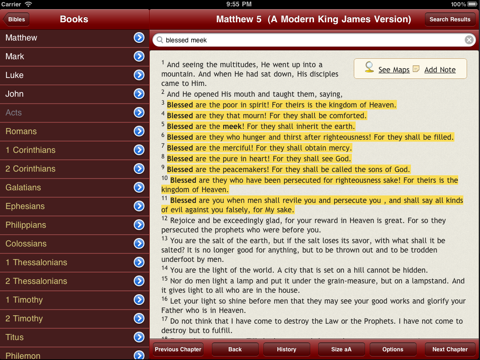
Task: Tap verse 14 'You are the light of the world'
Action: coord(295,270)
